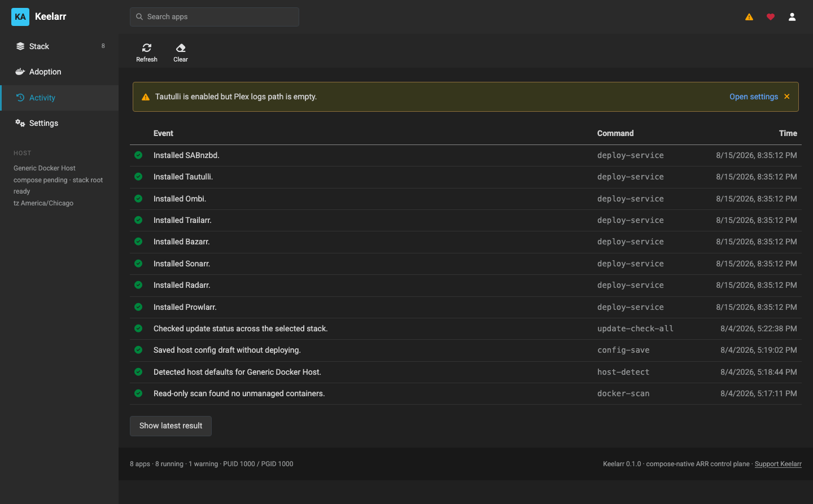Click success icon for Detected host defaults row
The height and width of the screenshot is (504, 813).
(x=138, y=372)
